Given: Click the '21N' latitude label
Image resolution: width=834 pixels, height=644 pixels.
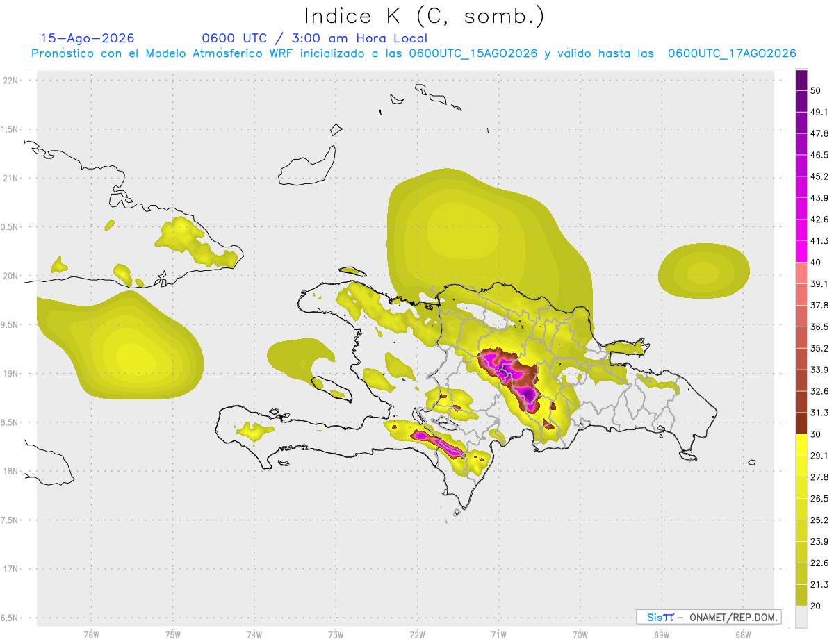Looking at the screenshot, I should 12,178.
